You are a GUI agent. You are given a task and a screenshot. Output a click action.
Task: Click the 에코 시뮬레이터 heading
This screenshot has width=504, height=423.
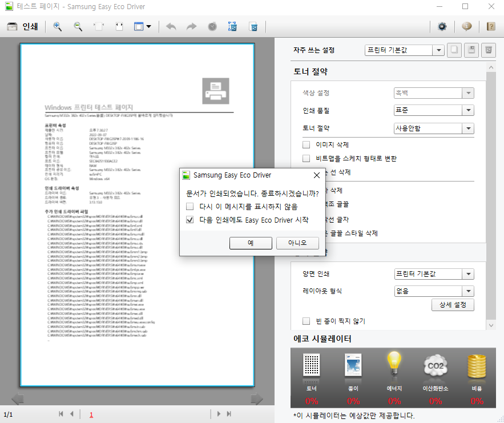(x=322, y=339)
